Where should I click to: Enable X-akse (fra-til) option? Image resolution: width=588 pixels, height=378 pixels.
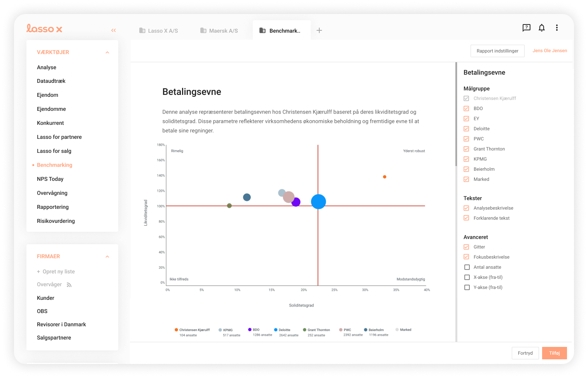pos(467,277)
